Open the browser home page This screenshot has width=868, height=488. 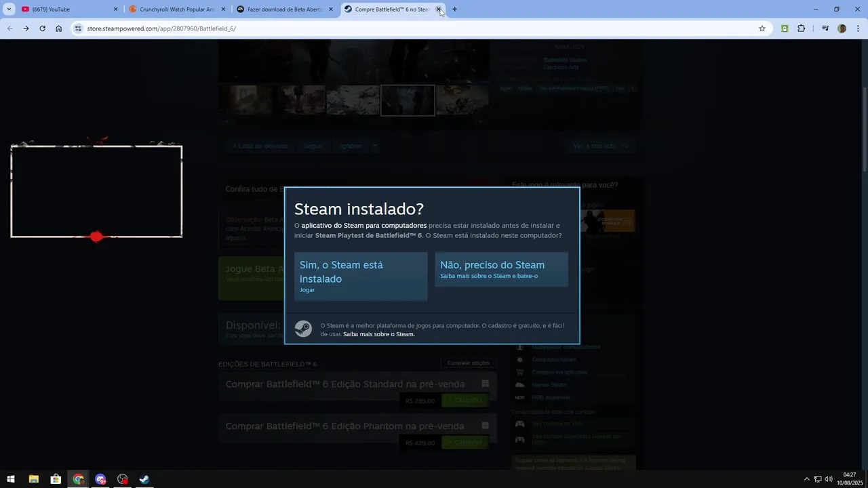[58, 28]
